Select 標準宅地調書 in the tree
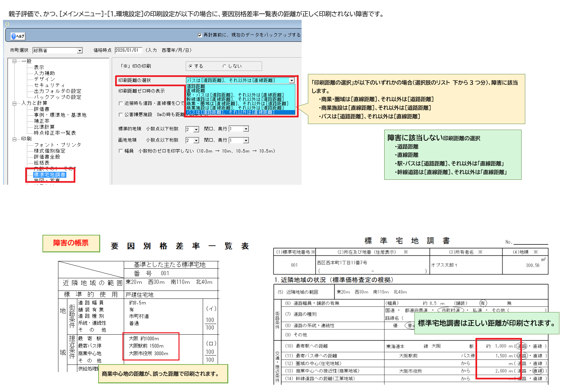 click(x=49, y=175)
